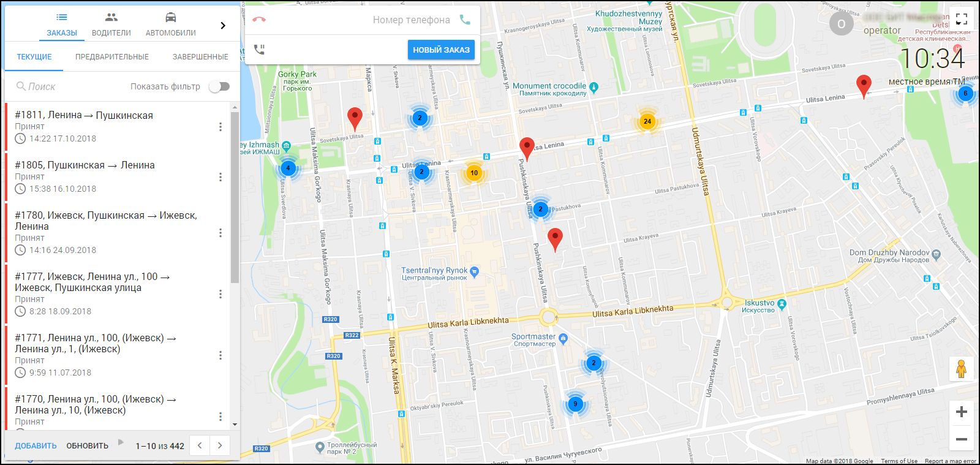The height and width of the screenshot is (465, 980).
Task: Click the Новый заказ button
Action: point(441,50)
